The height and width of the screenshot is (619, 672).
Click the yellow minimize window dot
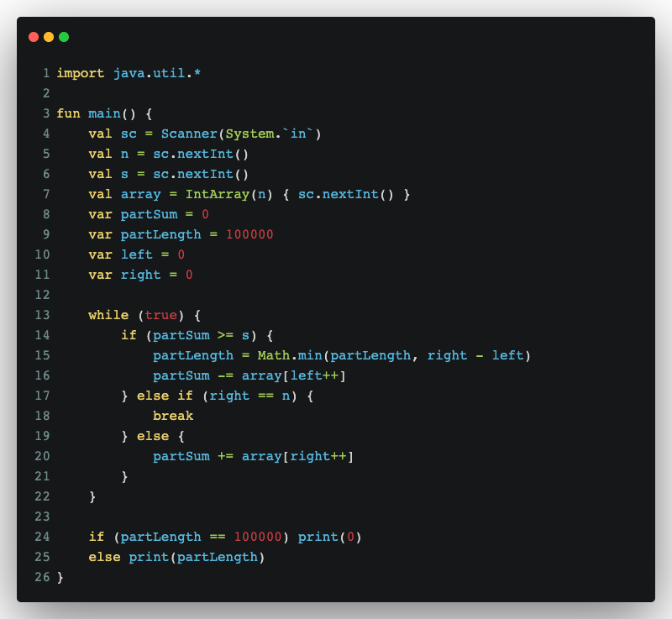(49, 37)
